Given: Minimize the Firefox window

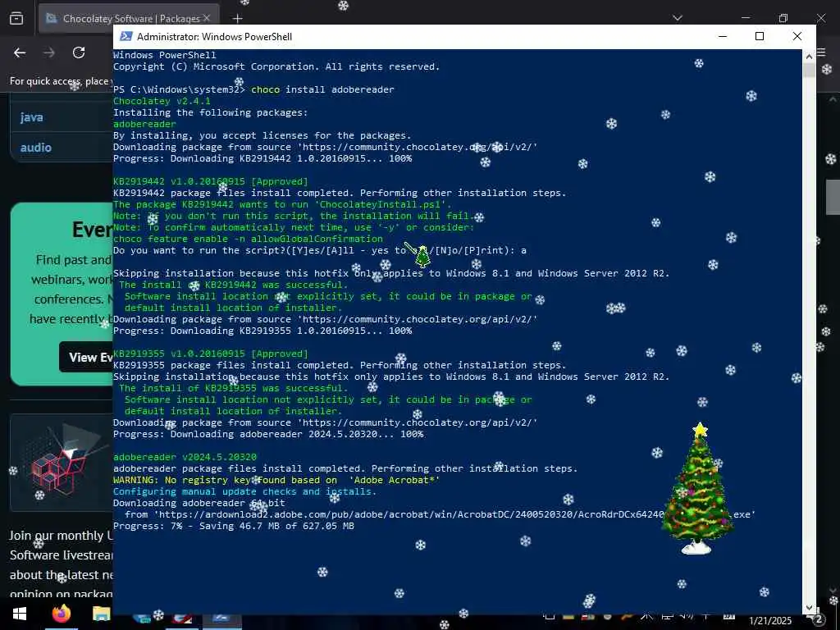Looking at the screenshot, I should pyautogui.click(x=746, y=18).
